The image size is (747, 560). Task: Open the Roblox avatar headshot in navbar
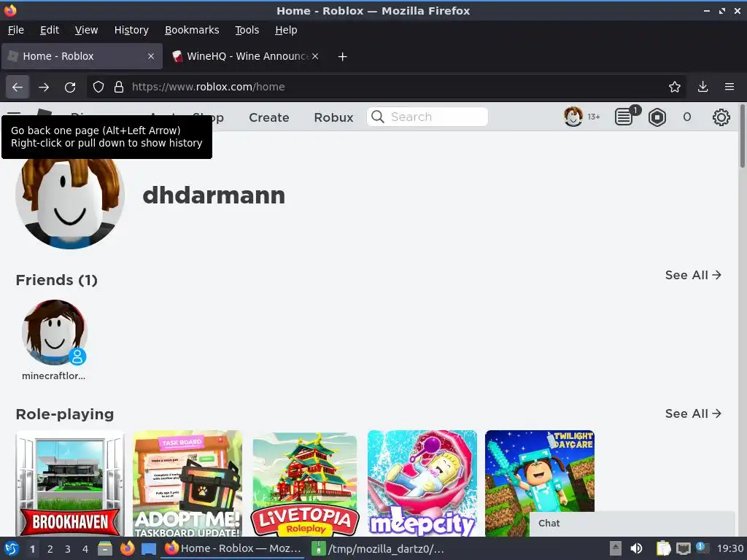click(573, 117)
